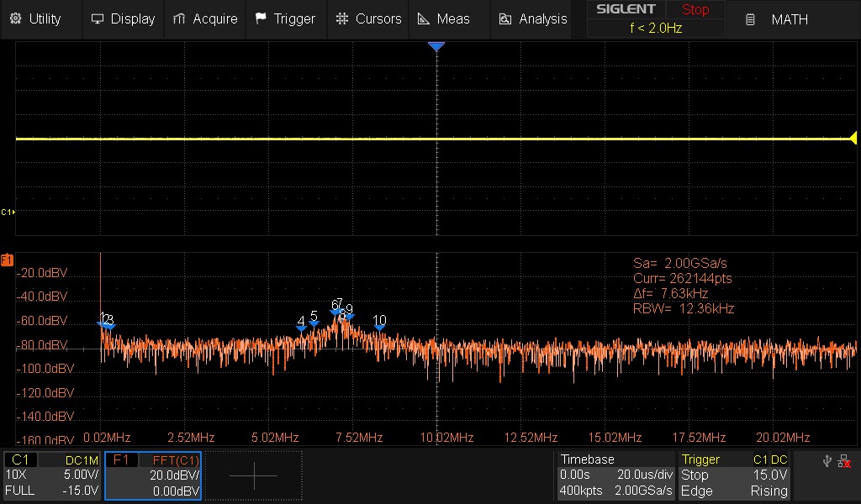Click the 7.52MHz frequency axis label
Viewport: 861px width, 504px height.
click(x=358, y=438)
